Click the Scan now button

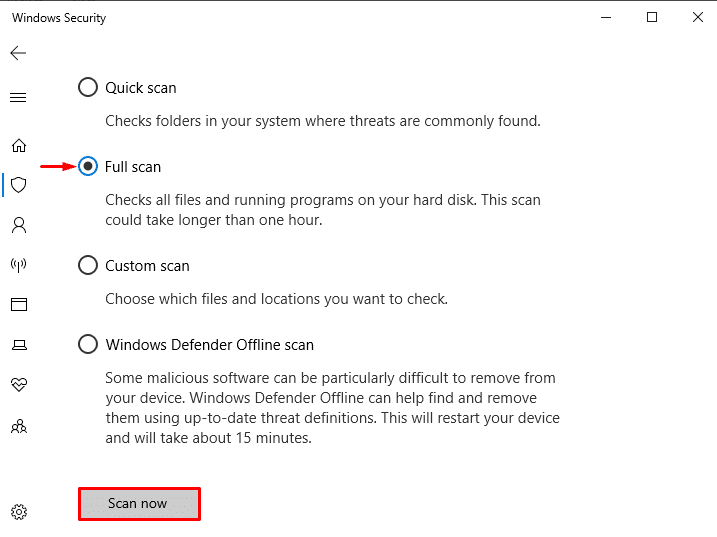coord(139,504)
